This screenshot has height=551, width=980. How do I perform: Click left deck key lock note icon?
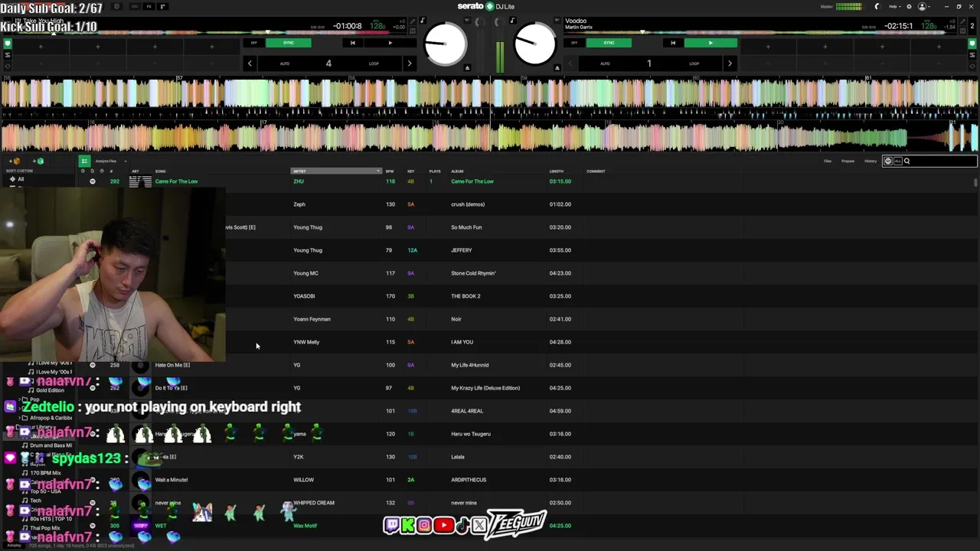click(x=423, y=21)
